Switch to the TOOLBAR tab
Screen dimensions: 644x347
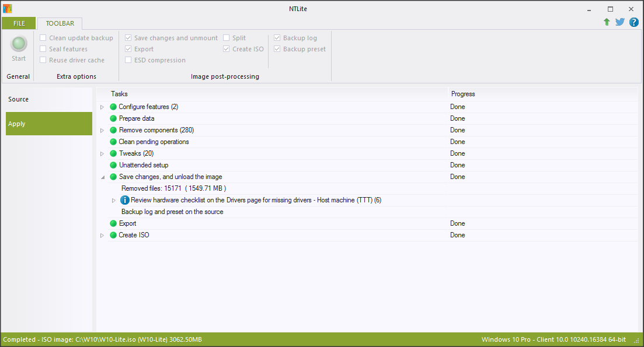(x=60, y=23)
